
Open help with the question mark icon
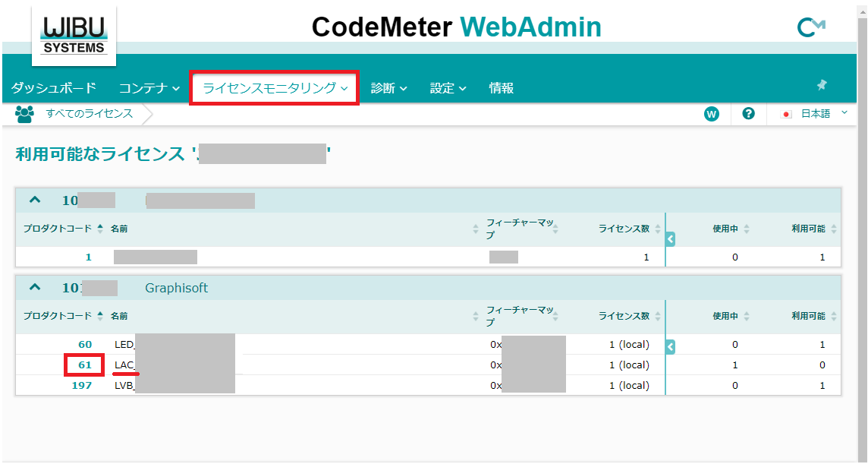748,114
